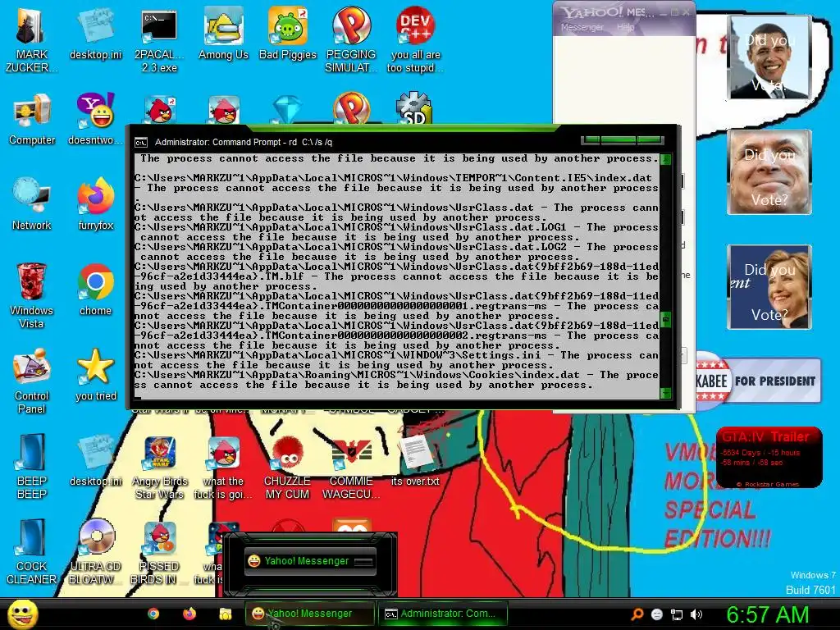This screenshot has height=630, width=840.
Task: Open the Messenger menu in Yahoo window
Action: tap(582, 27)
